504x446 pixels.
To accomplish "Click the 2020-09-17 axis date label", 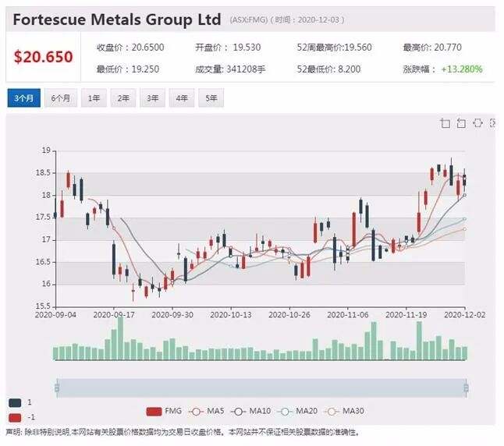I will 114,314.
